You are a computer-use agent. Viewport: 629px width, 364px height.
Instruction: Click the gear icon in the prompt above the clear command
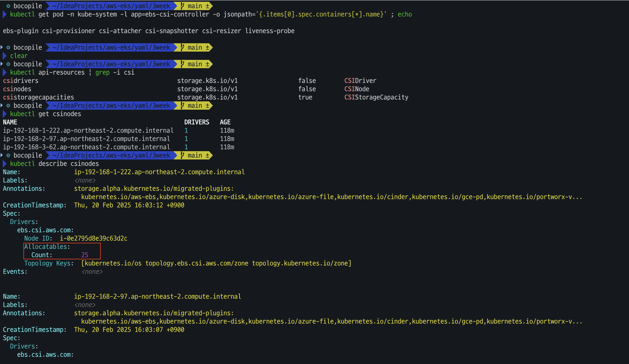click(x=8, y=47)
